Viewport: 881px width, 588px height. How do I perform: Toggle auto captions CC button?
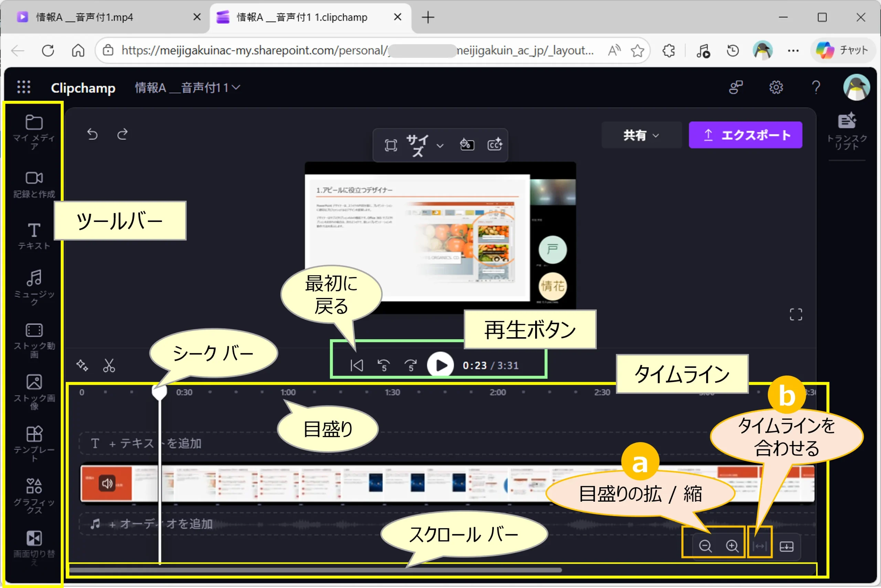click(494, 145)
